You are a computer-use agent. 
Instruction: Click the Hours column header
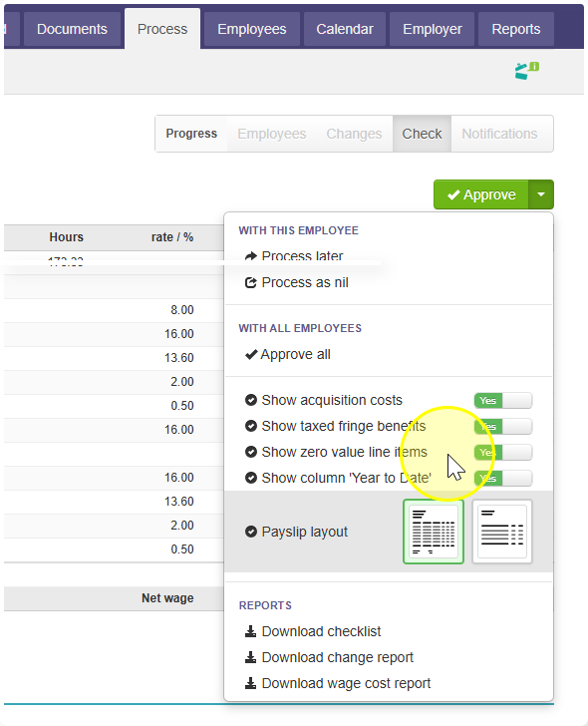tap(67, 237)
